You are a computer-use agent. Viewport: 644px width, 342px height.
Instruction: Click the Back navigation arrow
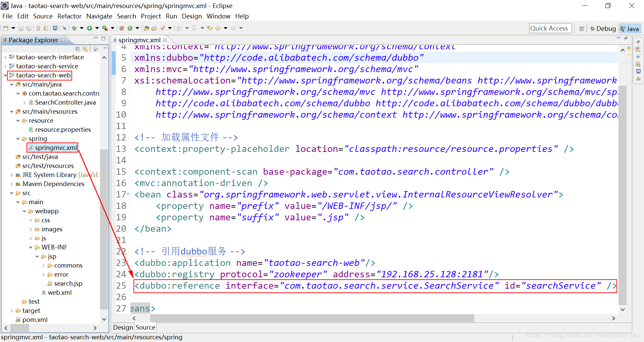pos(218,28)
